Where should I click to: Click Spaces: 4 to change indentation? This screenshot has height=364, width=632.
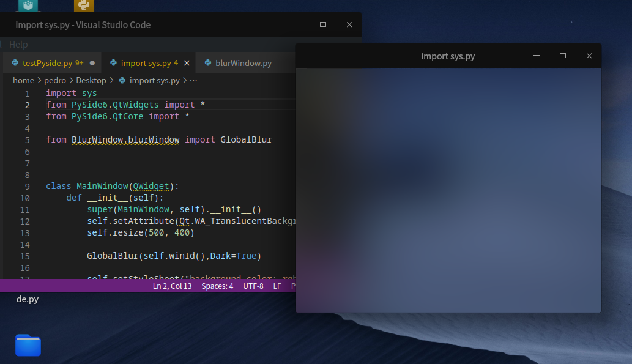[x=217, y=286]
